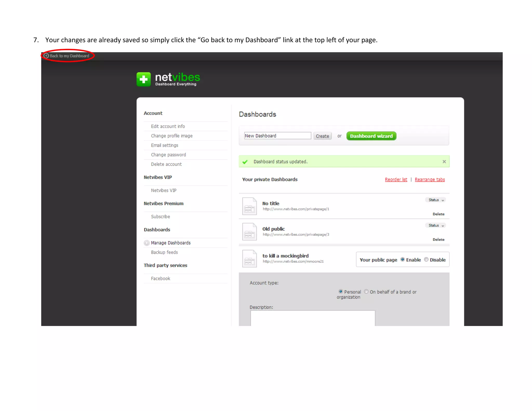
Task: Open Manage Dashboards in sidebar
Action: [x=171, y=243]
